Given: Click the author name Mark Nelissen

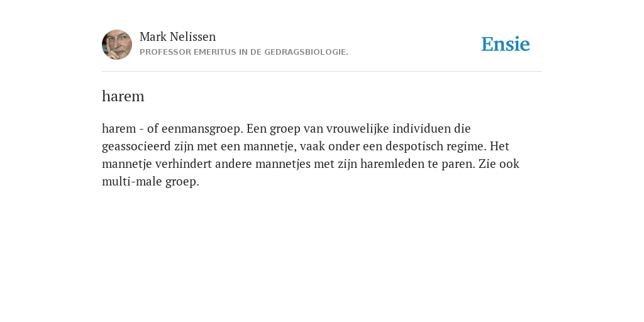Looking at the screenshot, I should pyautogui.click(x=177, y=36).
